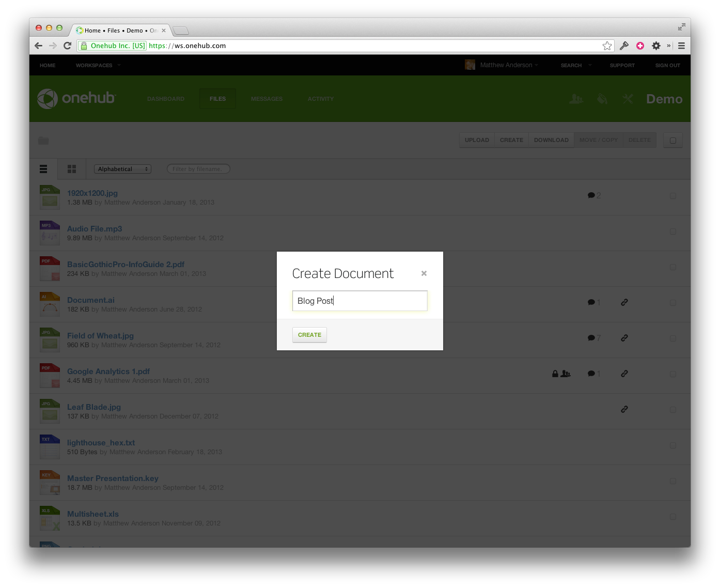Toggle the select all files checkbox

pyautogui.click(x=672, y=141)
